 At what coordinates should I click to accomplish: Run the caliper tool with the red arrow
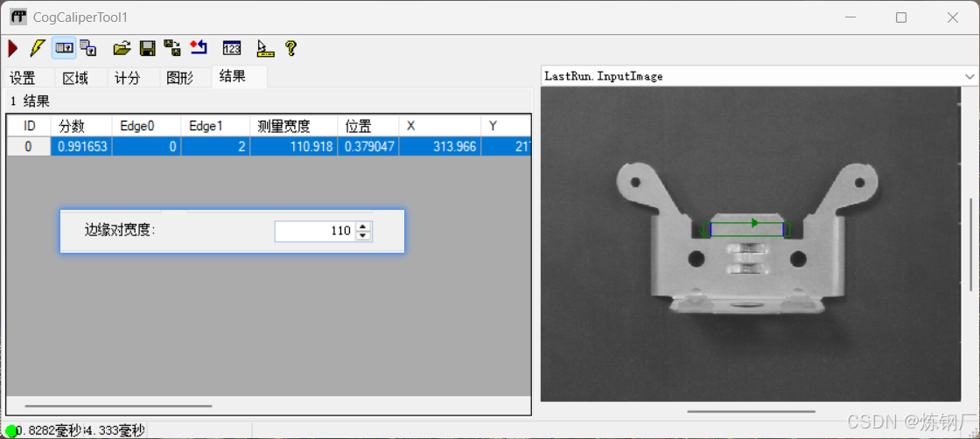point(13,48)
